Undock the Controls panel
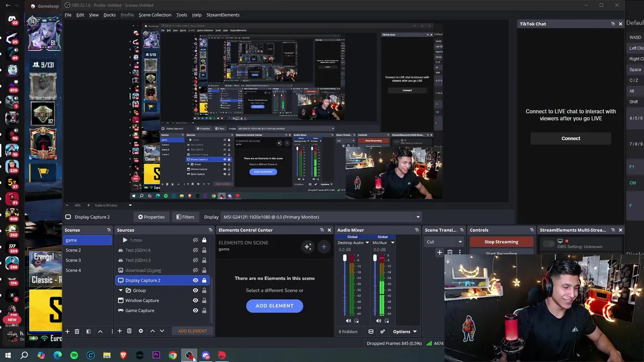644x362 pixels. [x=532, y=230]
